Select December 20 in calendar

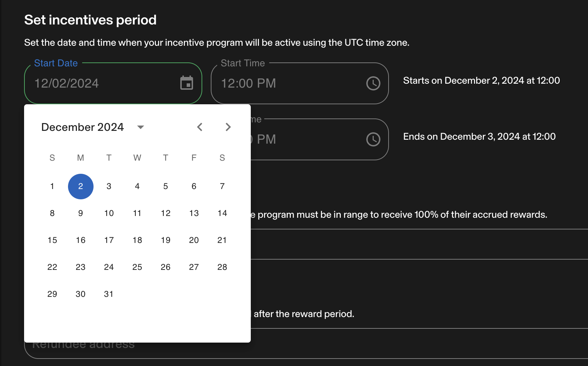coord(194,240)
